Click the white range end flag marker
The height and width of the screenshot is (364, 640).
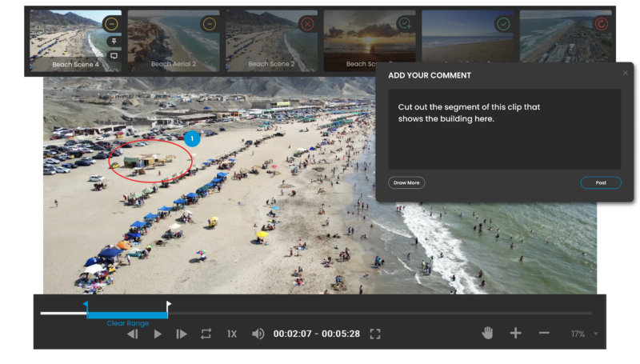click(168, 305)
